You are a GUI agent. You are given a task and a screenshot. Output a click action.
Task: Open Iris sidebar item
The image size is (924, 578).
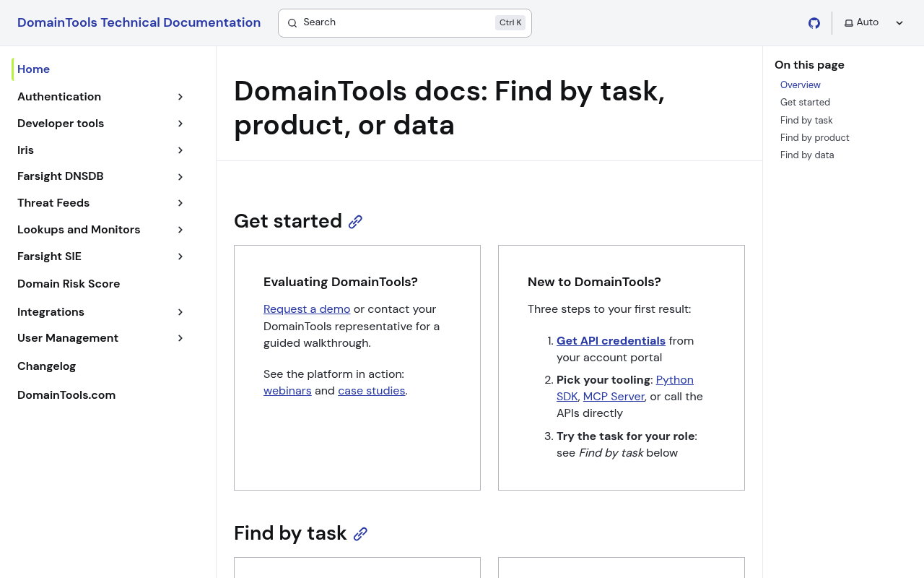pyautogui.click(x=25, y=150)
